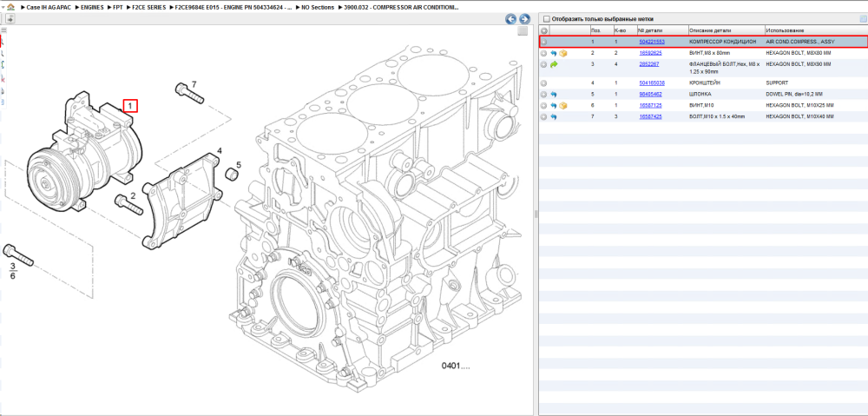Click the blue arrow icon for part 16587125
Screen dimensions: 868x416
554,105
